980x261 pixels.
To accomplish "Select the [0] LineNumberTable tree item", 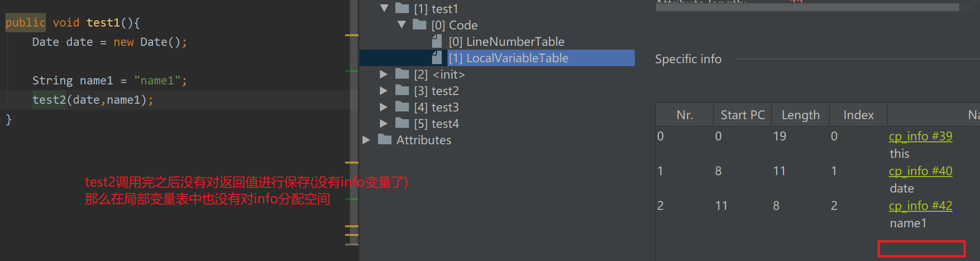I will tap(506, 41).
